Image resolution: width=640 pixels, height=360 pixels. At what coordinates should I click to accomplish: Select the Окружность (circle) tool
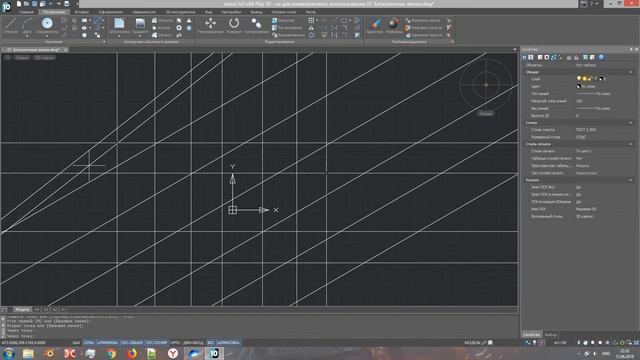(47, 24)
